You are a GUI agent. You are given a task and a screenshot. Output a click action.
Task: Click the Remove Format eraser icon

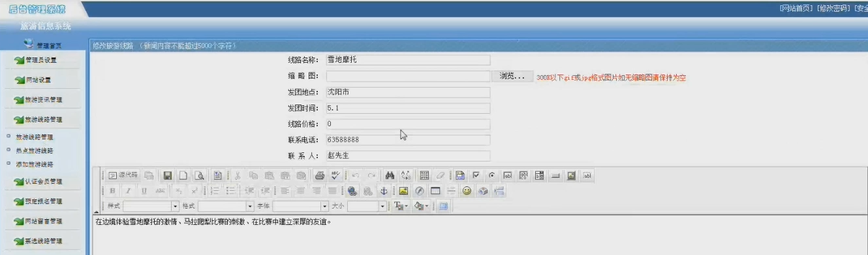(x=441, y=175)
